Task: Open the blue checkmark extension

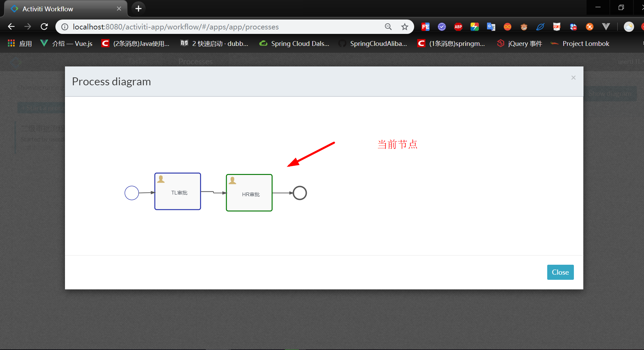Action: (442, 27)
